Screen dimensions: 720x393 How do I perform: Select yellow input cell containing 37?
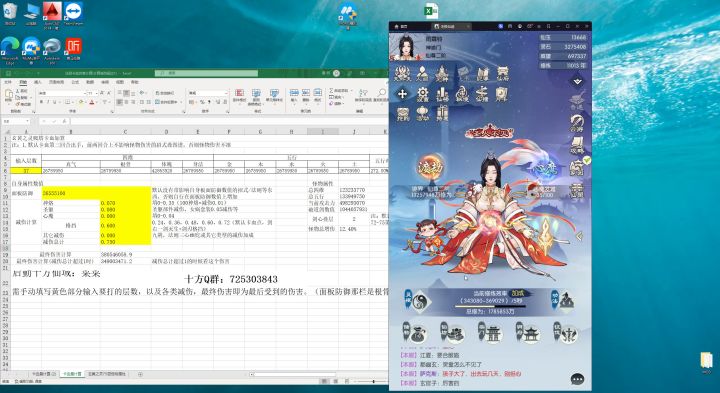pos(26,170)
